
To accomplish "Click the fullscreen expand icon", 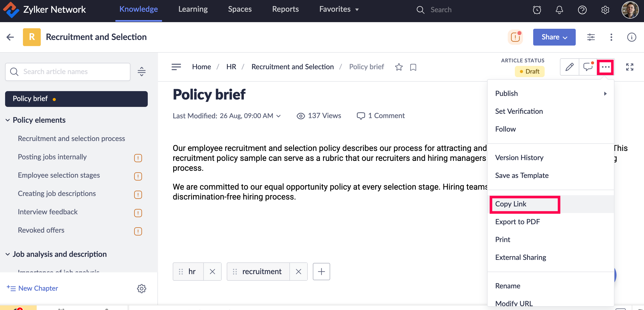I will click(x=629, y=67).
